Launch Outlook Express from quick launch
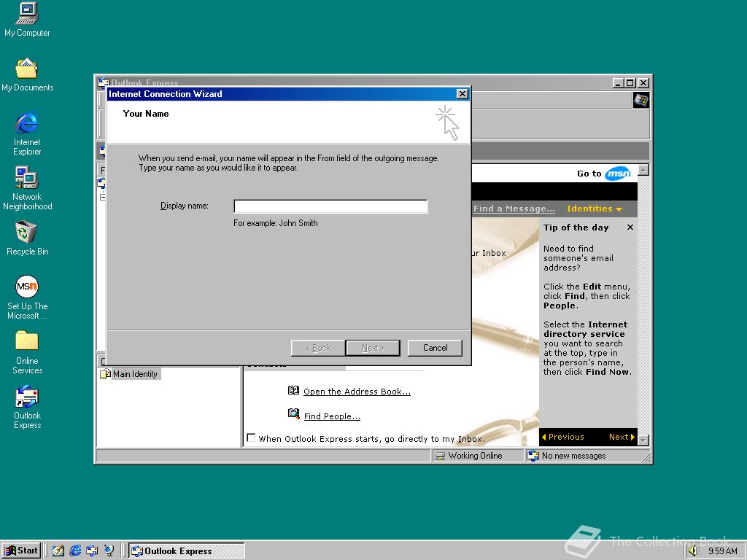Screen dimensions: 747x560 point(92,551)
